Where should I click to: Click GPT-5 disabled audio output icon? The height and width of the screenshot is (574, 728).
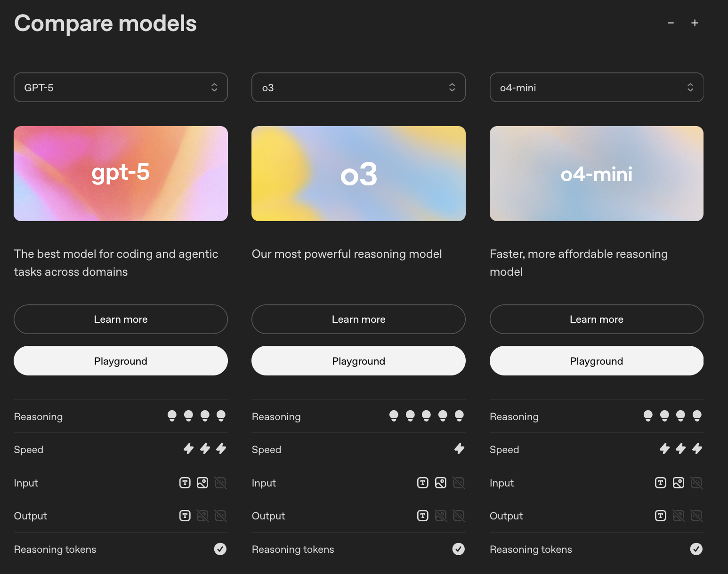pyautogui.click(x=220, y=516)
